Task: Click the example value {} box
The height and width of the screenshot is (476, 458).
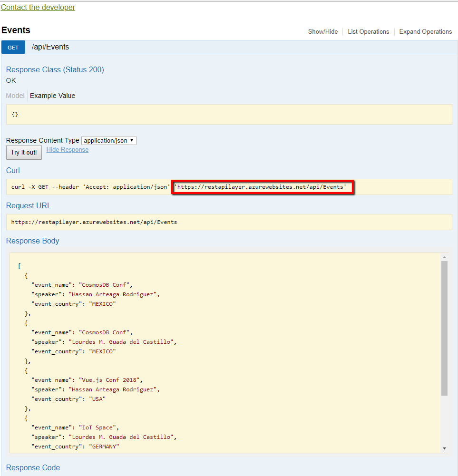Action: (229, 115)
